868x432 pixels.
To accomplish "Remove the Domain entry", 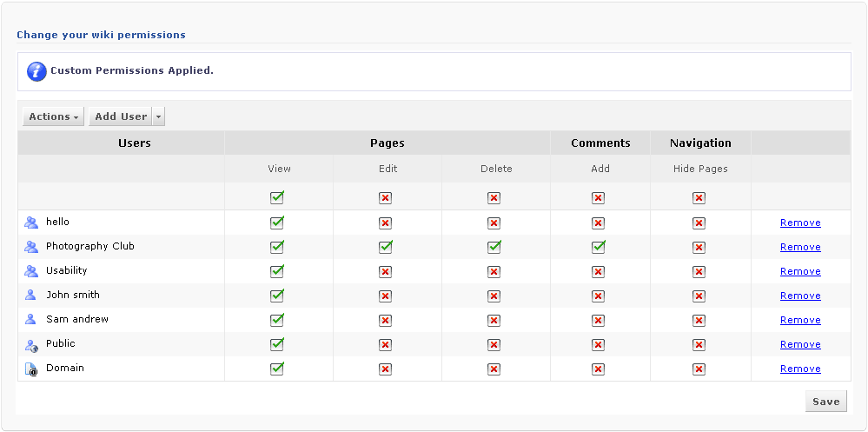I will [x=800, y=369].
